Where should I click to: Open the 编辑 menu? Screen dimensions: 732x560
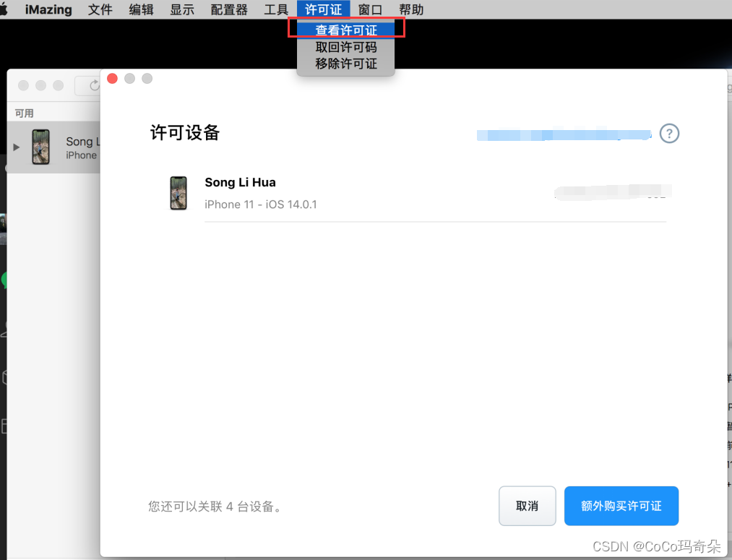[141, 9]
